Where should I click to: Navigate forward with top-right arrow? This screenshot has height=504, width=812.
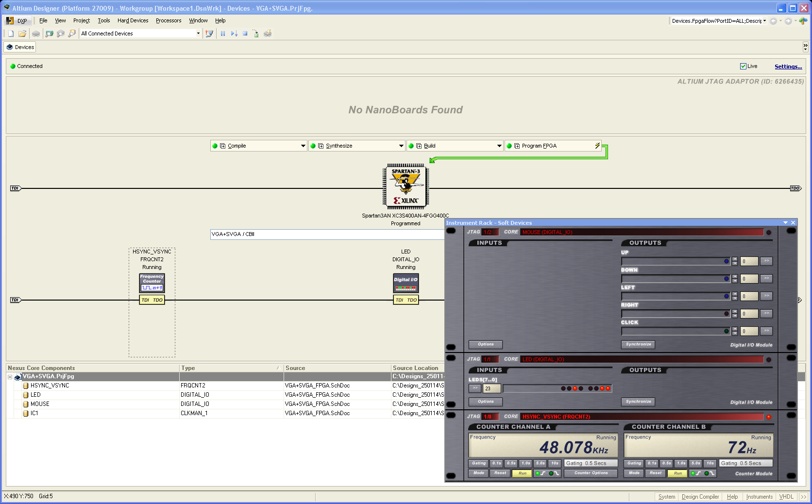point(788,21)
